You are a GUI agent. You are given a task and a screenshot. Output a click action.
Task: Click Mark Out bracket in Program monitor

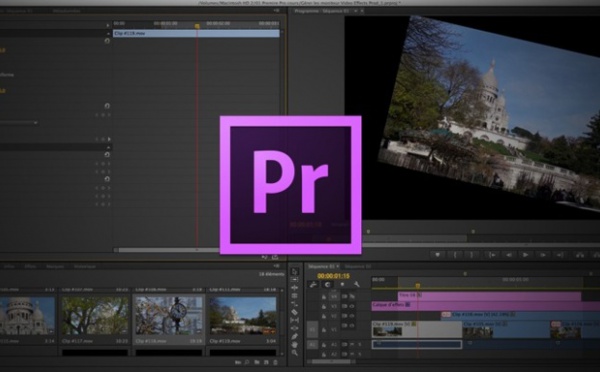tap(471, 255)
